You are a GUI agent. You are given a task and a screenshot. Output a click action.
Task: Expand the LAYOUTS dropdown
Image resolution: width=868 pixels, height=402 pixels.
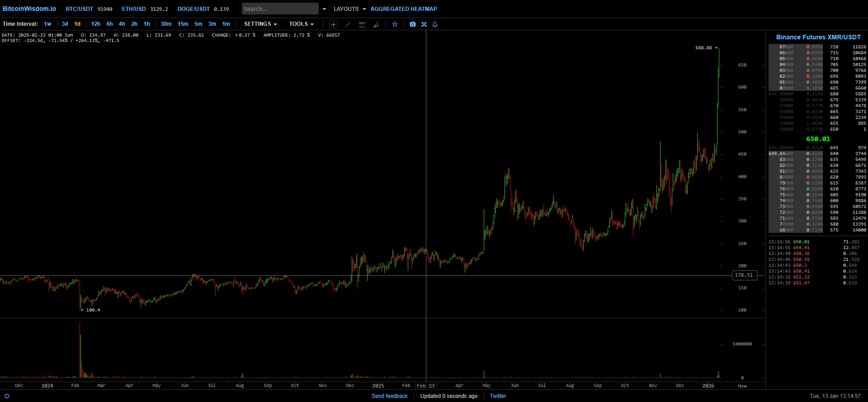coord(349,9)
